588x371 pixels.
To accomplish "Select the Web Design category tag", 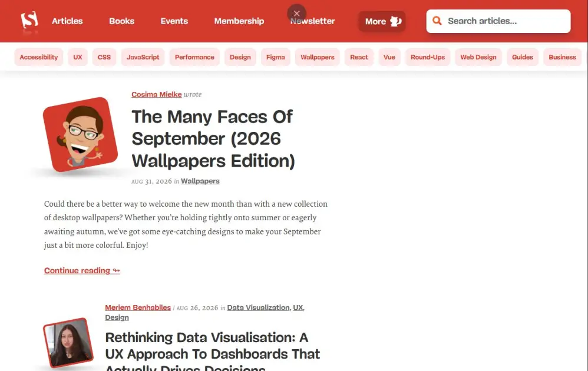I will (x=478, y=57).
